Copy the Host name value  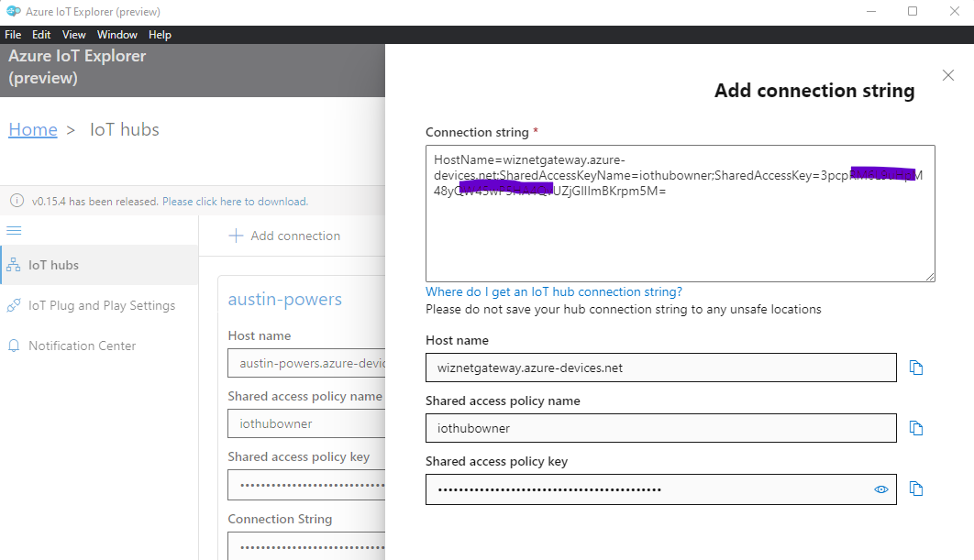tap(916, 368)
